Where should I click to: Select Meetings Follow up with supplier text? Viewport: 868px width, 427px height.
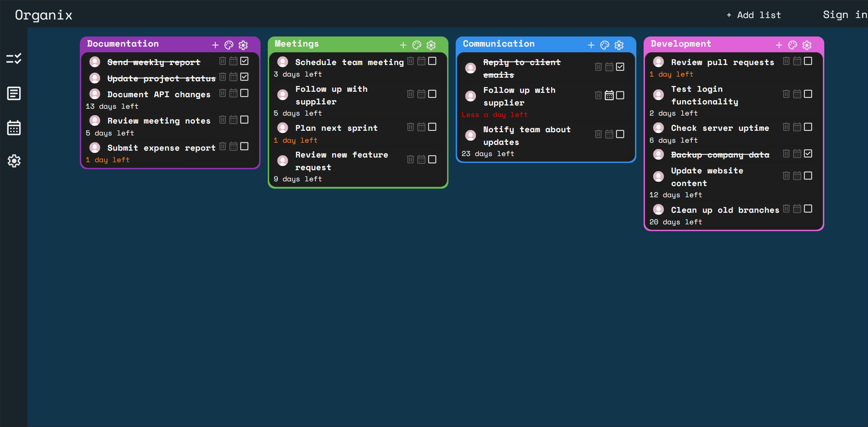tap(331, 95)
